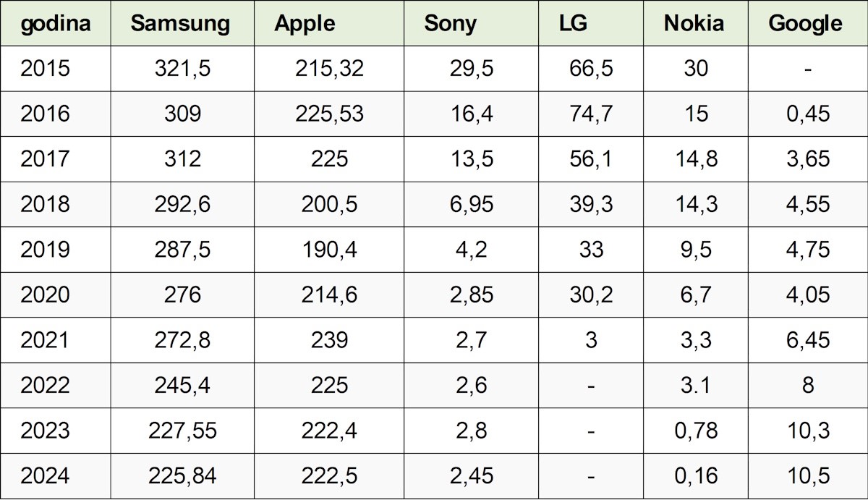This screenshot has height=500, width=868.
Task: Select the Samsung column header
Action: (180, 23)
